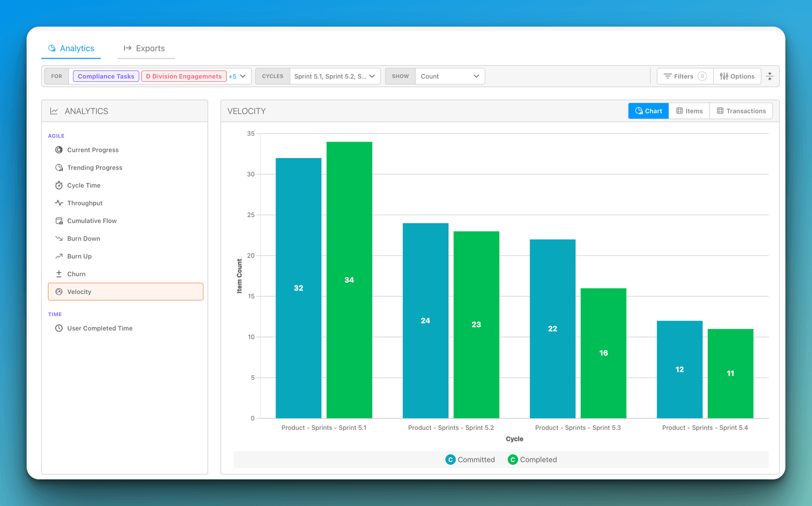The image size is (812, 506).
Task: Open Cumulative Flow chart icon
Action: point(59,221)
